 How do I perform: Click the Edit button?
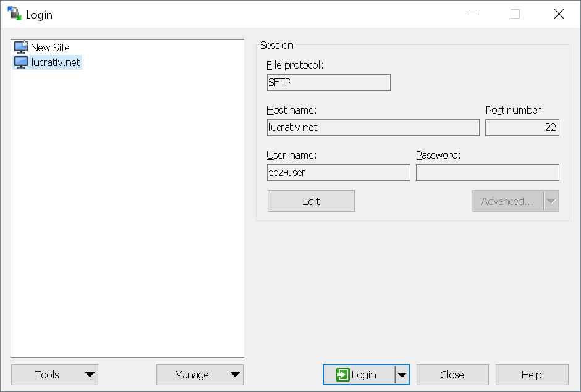(x=311, y=201)
